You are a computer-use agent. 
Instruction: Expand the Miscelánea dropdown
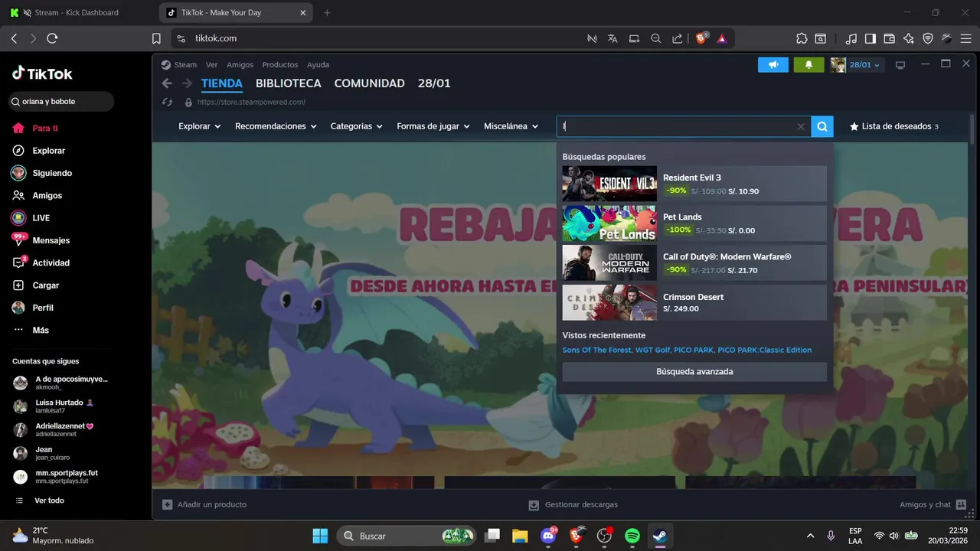pyautogui.click(x=511, y=126)
